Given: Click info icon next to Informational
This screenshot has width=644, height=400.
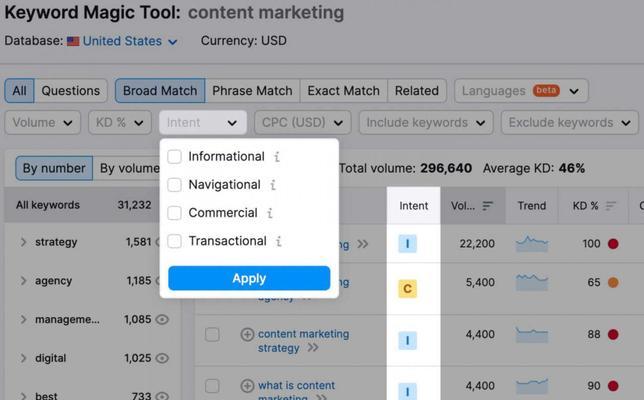Looking at the screenshot, I should click(x=277, y=156).
